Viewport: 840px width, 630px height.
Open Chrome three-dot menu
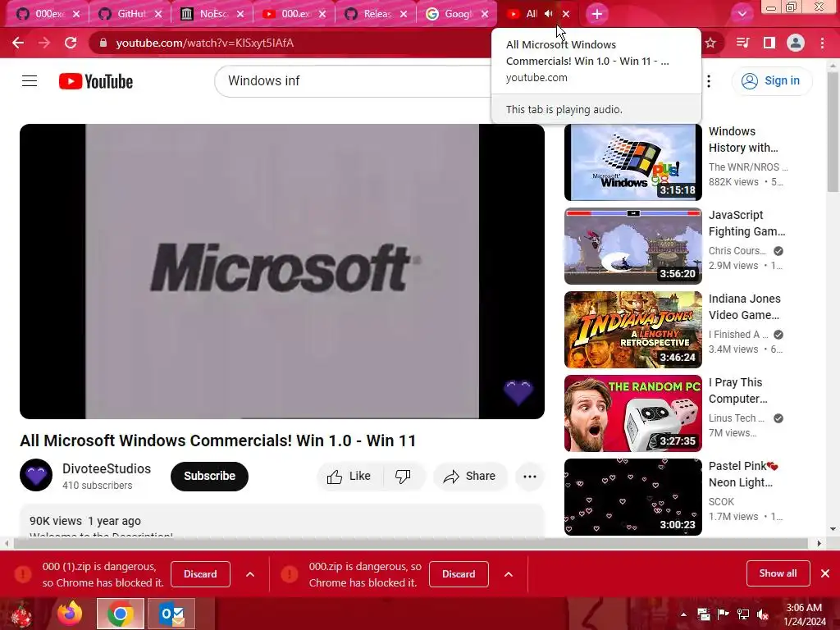822,43
